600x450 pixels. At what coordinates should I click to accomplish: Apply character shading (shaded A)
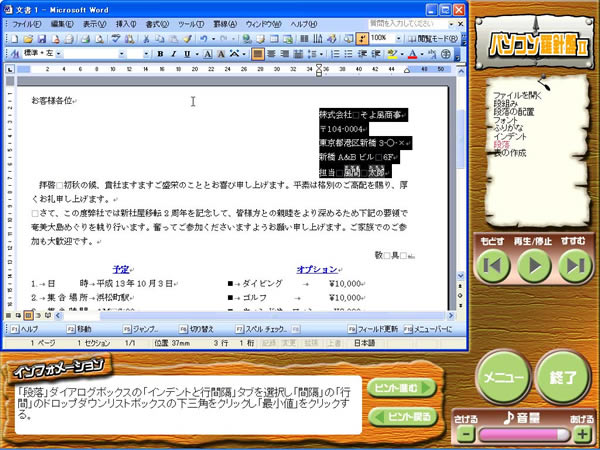pos(221,54)
